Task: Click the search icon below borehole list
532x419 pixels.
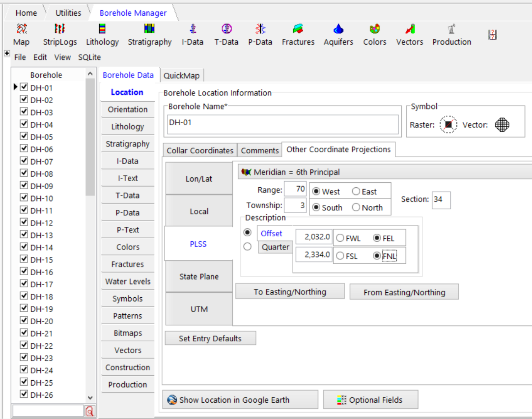Action: (90, 411)
